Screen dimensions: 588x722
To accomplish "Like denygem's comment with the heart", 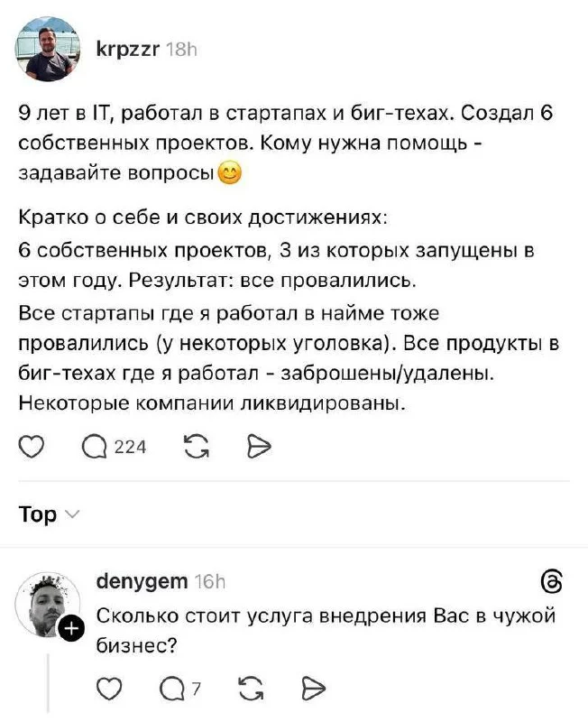I will [108, 688].
